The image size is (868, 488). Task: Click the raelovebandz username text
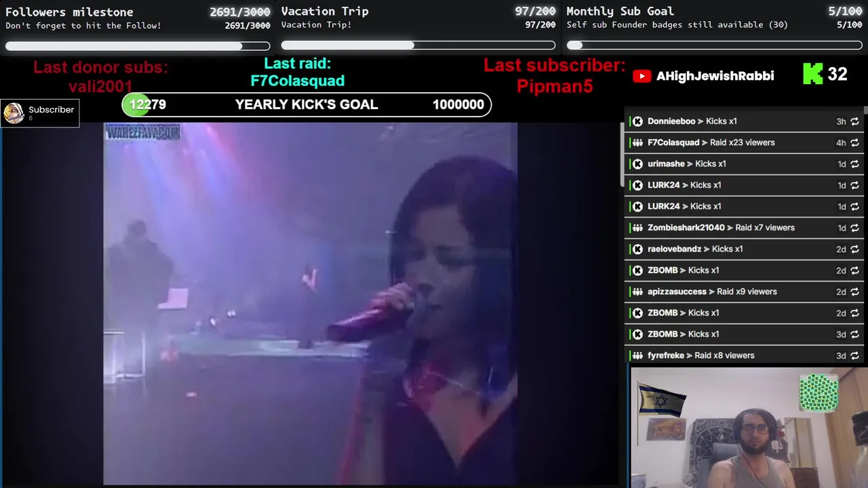click(675, 249)
